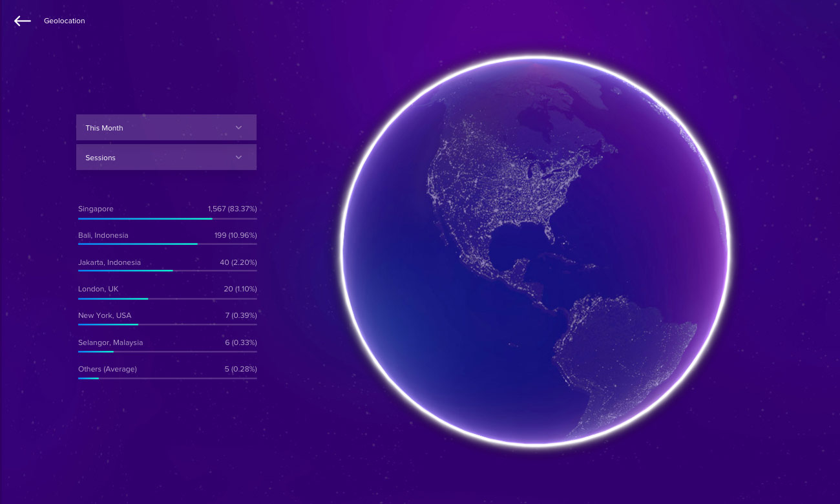The width and height of the screenshot is (840, 504).
Task: Click the 1,567 (83.37%) session count
Action: coord(232,209)
